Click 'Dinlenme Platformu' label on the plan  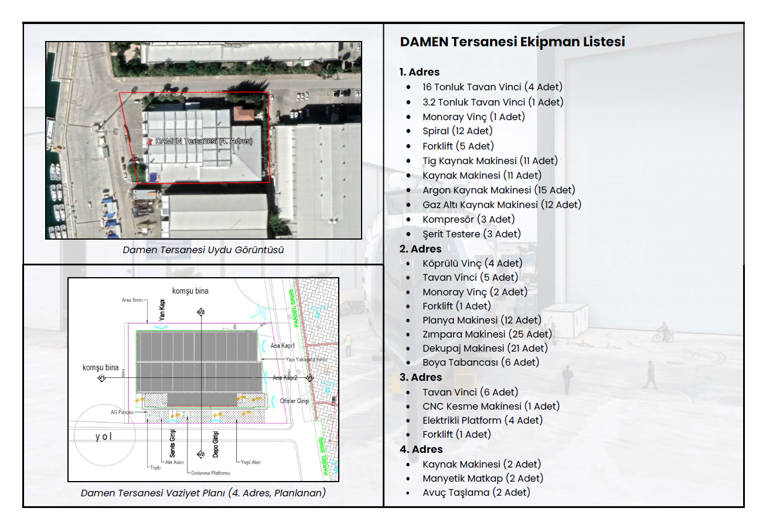(x=210, y=473)
